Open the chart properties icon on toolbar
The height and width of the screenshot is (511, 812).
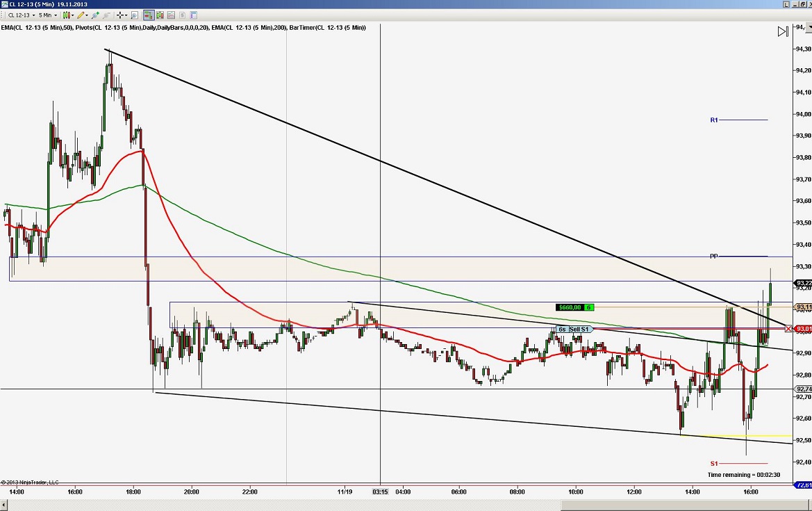[x=193, y=15]
